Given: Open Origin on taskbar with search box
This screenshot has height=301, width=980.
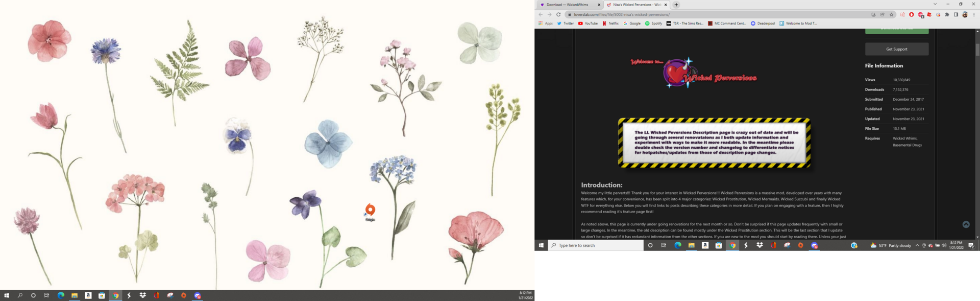Looking at the screenshot, I should 800,245.
